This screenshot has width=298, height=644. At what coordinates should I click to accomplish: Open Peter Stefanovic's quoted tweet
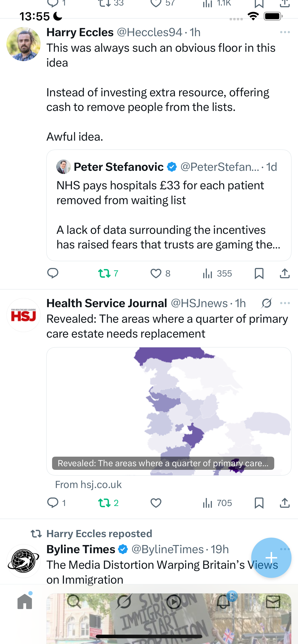(168, 205)
